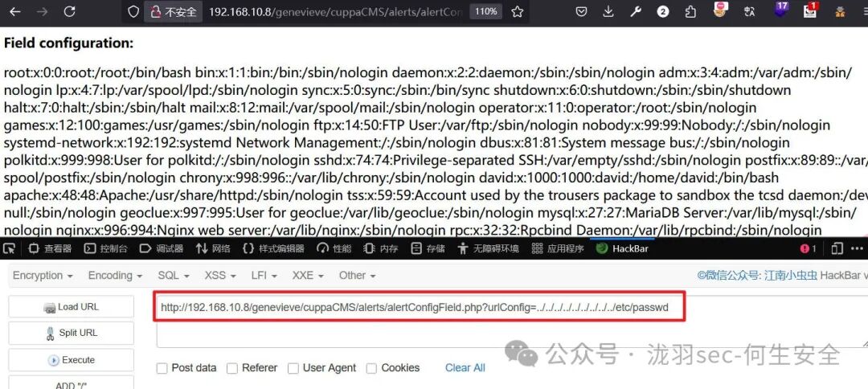
Task: Click the ADD "/" button
Action: tap(72, 383)
